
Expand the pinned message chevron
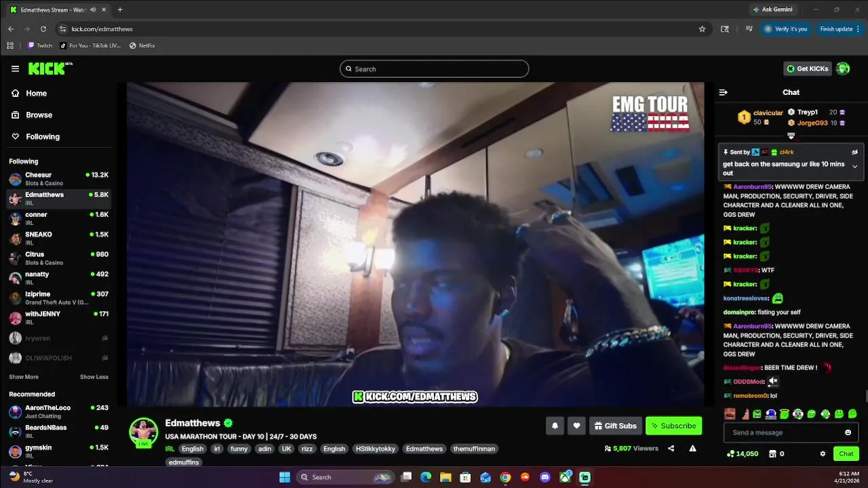[x=854, y=167]
